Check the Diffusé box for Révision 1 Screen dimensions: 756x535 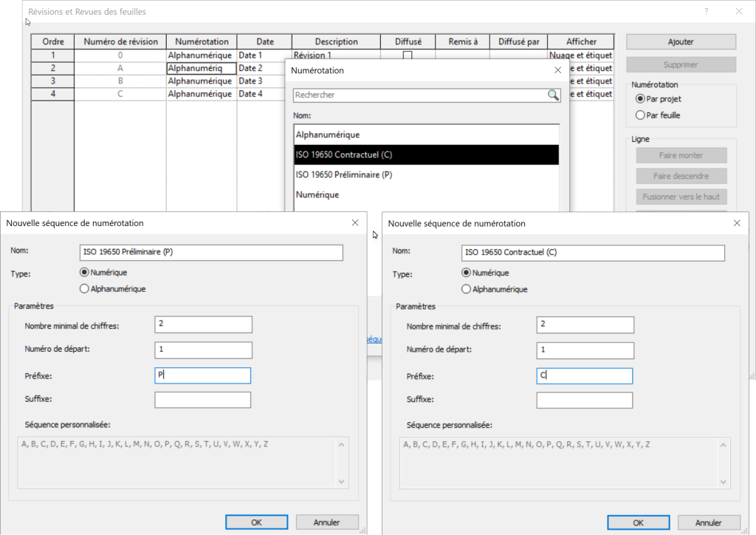408,55
